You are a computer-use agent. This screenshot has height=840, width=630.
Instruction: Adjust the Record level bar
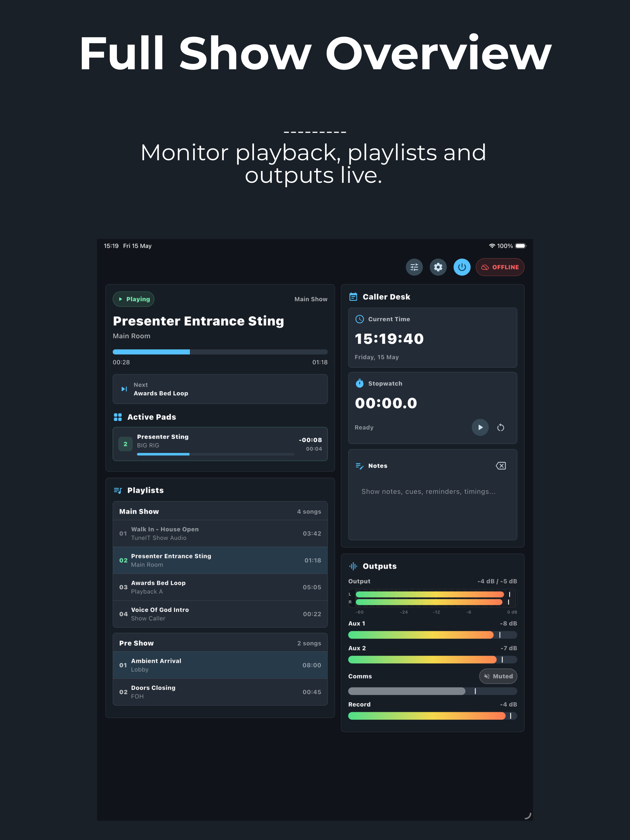coord(433,716)
